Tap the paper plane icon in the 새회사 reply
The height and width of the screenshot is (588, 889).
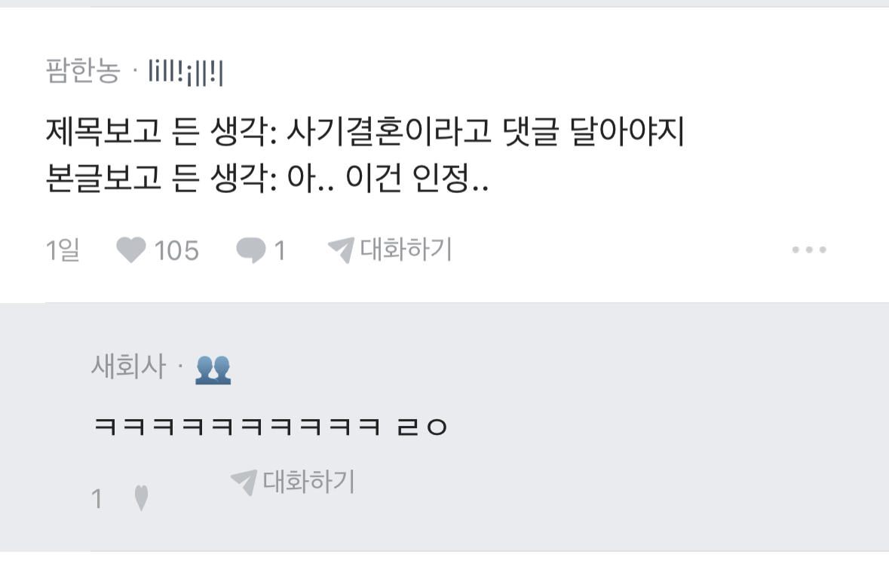pyautogui.click(x=244, y=482)
